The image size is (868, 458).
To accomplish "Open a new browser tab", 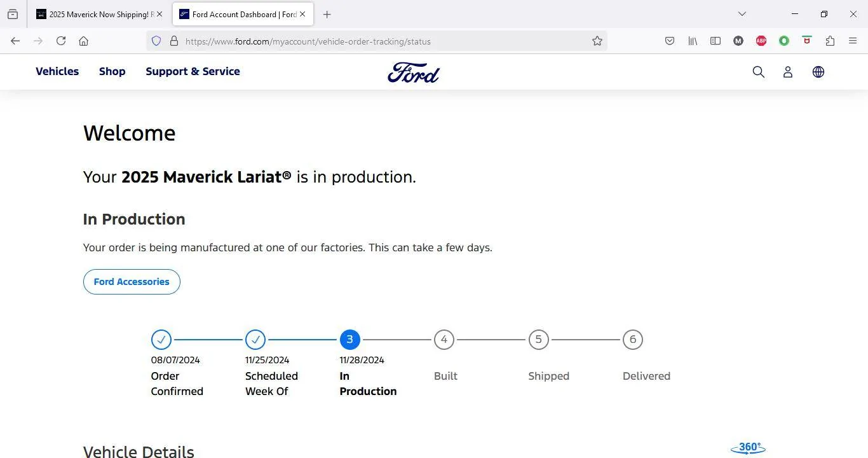I will [327, 14].
